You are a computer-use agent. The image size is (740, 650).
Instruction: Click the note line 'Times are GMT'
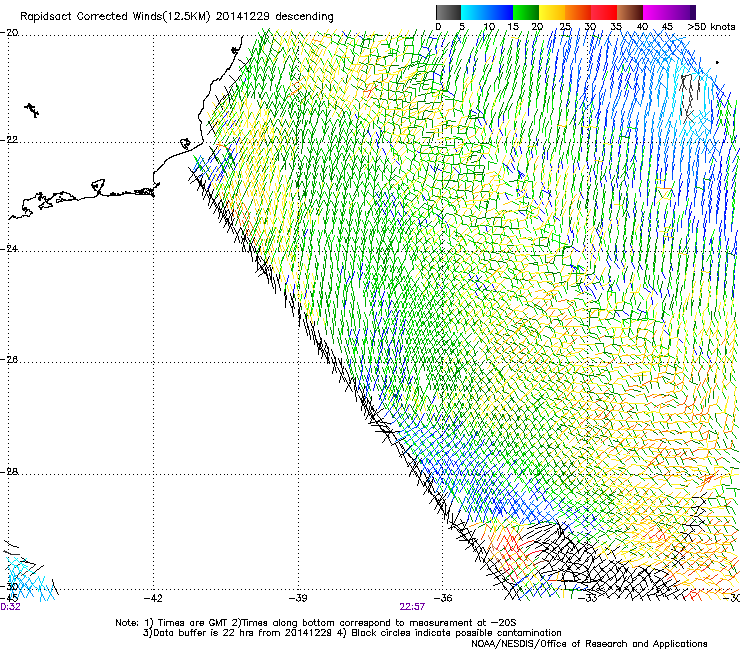[x=192, y=623]
